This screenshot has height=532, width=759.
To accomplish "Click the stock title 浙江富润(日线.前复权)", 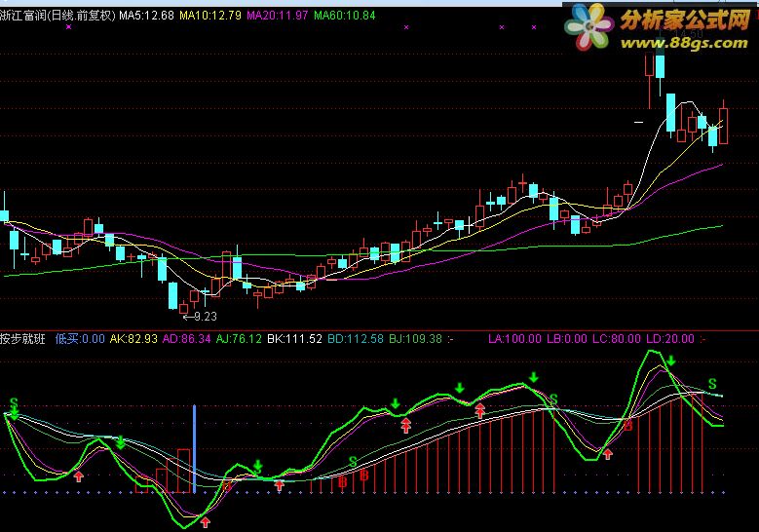I will (57, 16).
